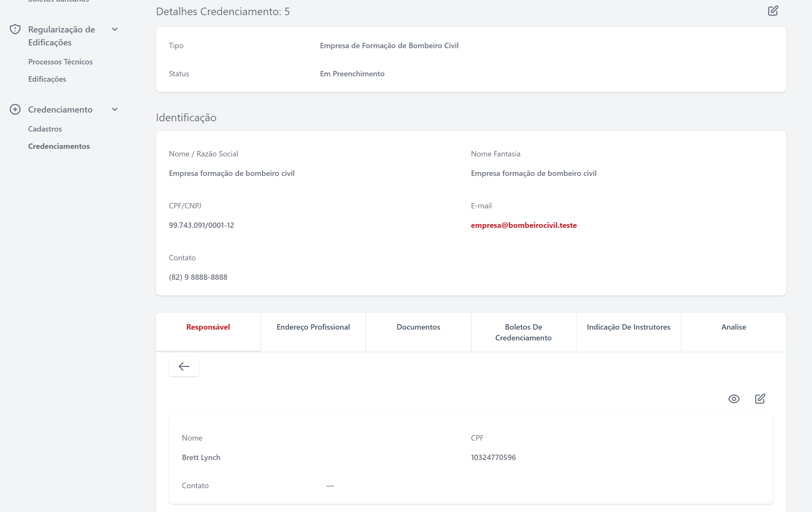This screenshot has height=512, width=812.
Task: Select Credenciamentos sidebar entry
Action: coord(59,146)
